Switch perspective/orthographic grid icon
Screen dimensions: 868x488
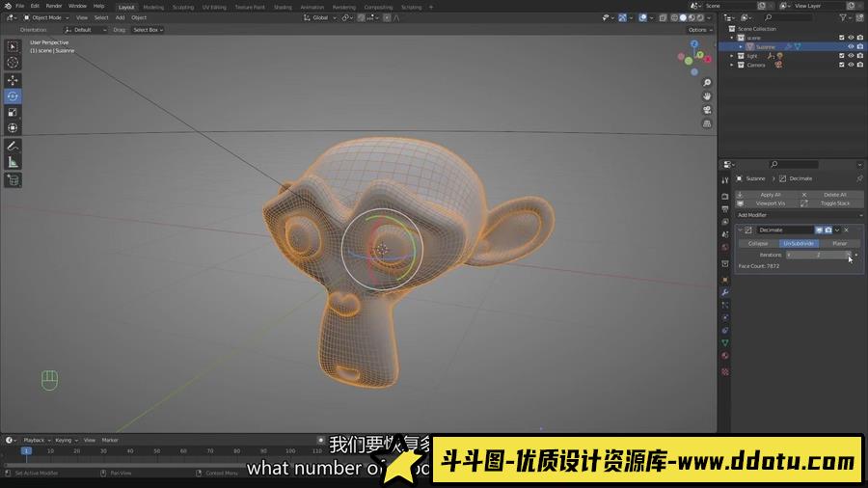coord(707,124)
